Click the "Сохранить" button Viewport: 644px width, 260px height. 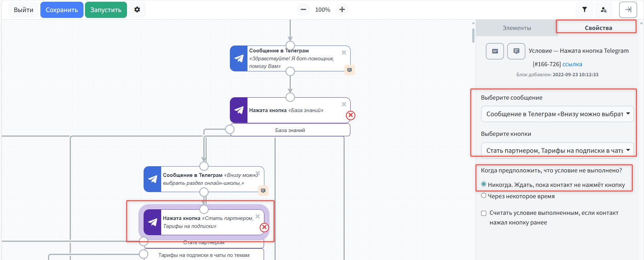pos(62,10)
